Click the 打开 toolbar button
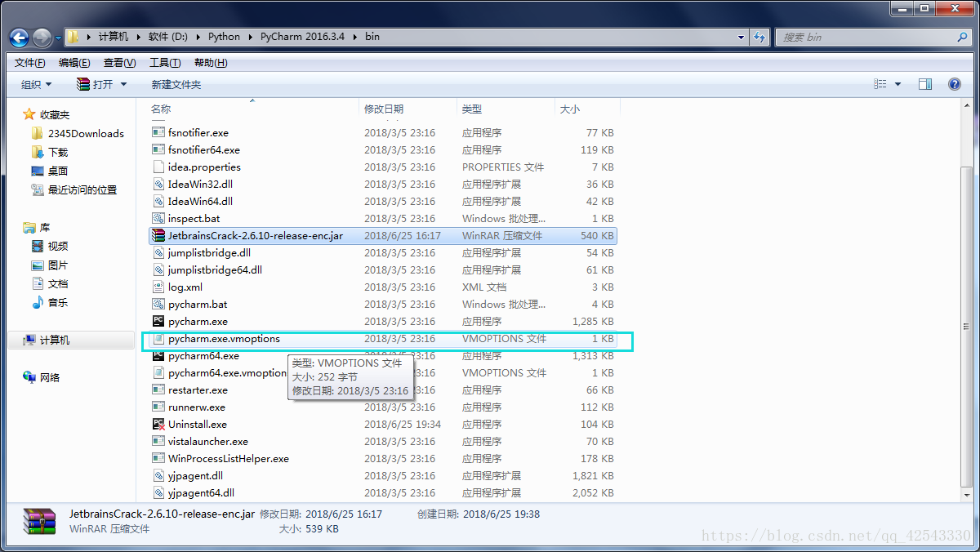The height and width of the screenshot is (552, 980). [x=95, y=84]
